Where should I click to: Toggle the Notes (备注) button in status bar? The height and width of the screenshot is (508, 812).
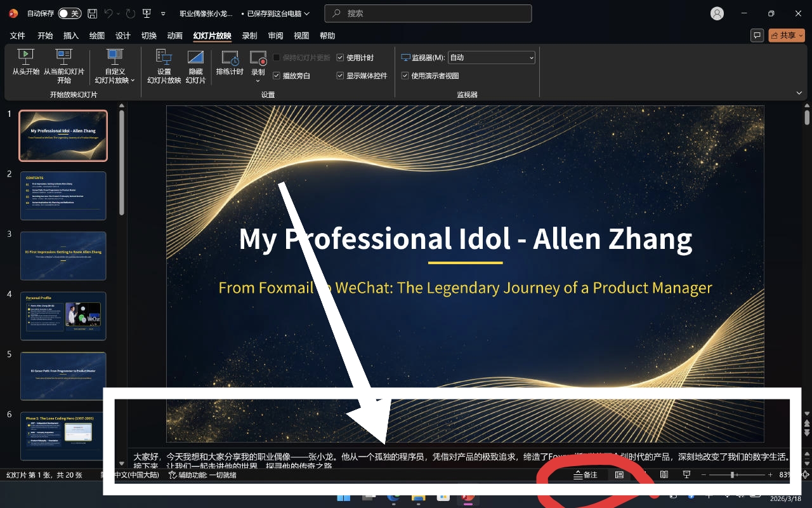[x=586, y=475]
